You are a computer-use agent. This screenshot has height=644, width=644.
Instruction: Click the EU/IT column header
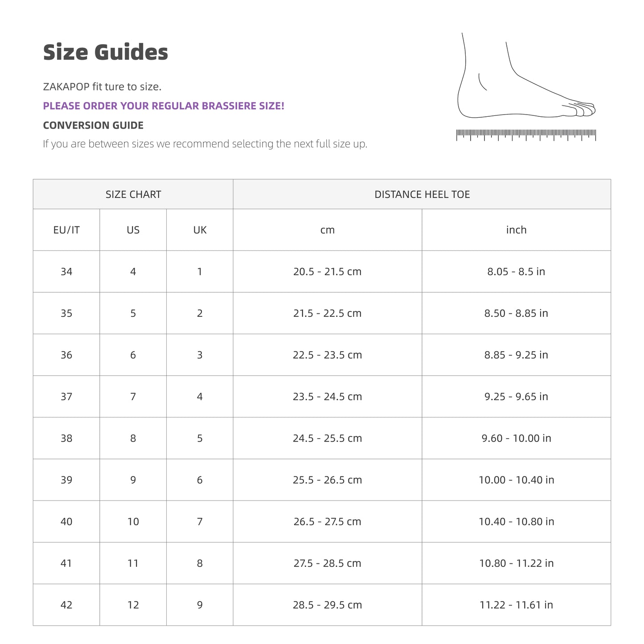pos(66,230)
